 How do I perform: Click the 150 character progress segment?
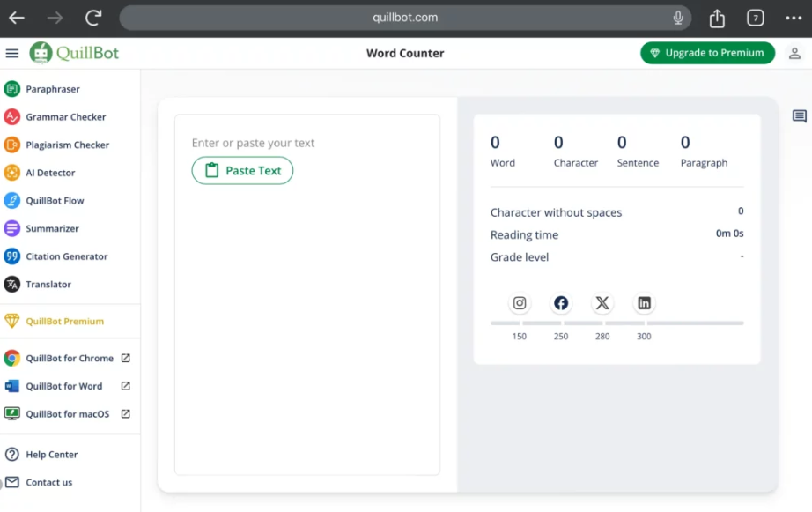(x=505, y=323)
